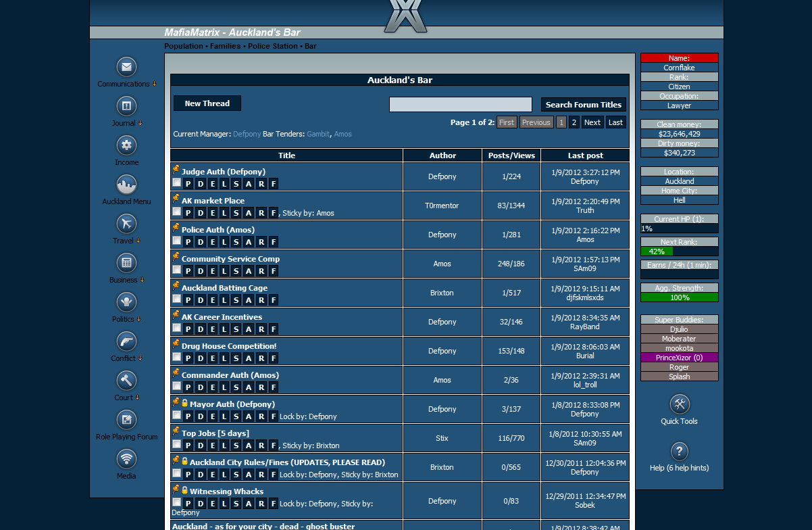Image resolution: width=812 pixels, height=530 pixels.
Task: Open the Auckland Menu city icon
Action: point(126,185)
